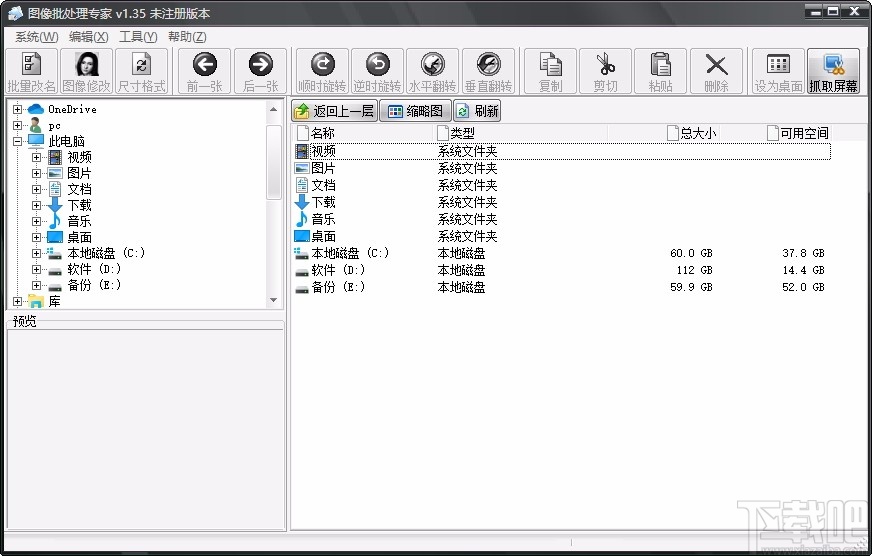
Task: Sort by 名称 column header
Action: coord(363,133)
